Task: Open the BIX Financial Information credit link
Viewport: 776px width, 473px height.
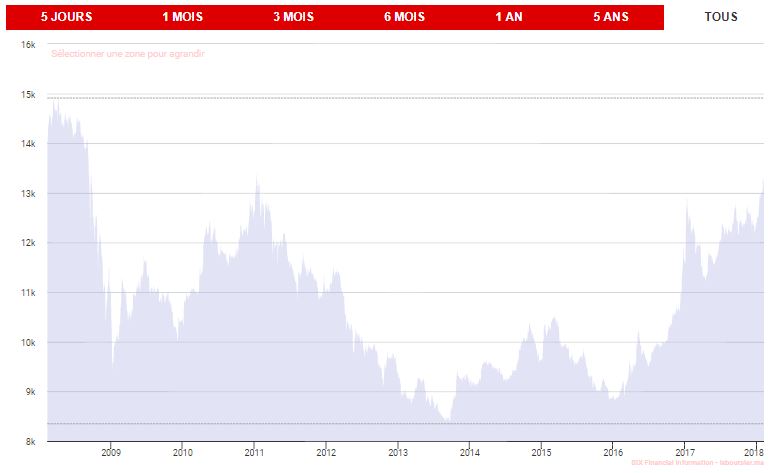Action: [697, 463]
